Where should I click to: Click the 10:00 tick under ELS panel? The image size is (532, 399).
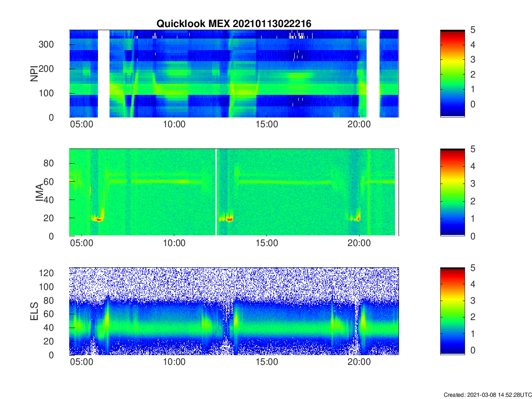click(174, 362)
